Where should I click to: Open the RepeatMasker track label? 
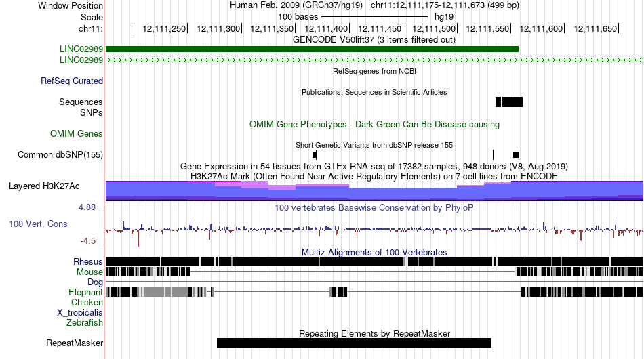[x=75, y=343]
